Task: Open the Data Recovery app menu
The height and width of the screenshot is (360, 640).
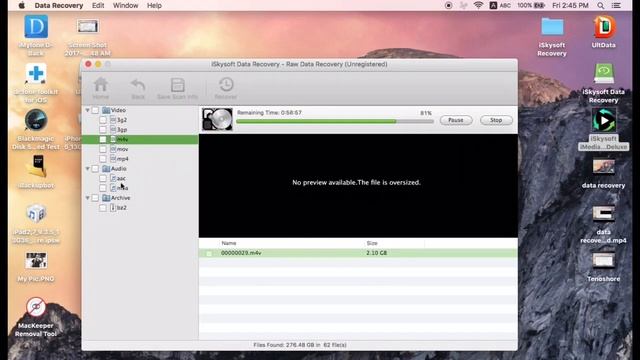Action: click(59, 6)
